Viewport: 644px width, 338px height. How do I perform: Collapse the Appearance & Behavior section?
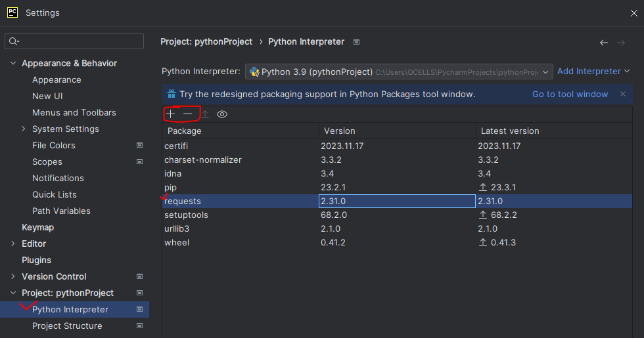(13, 63)
